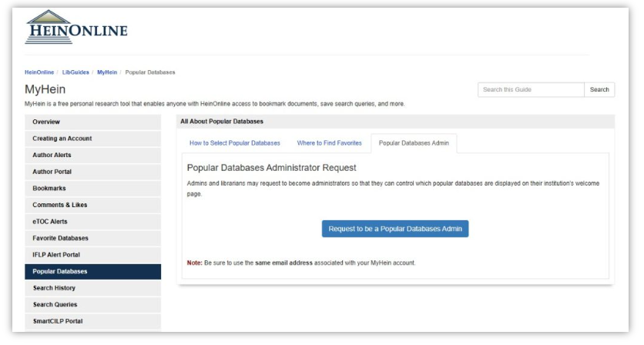Open the Where to Find Favorites tab
Screen dimensions: 644x345
click(329, 143)
